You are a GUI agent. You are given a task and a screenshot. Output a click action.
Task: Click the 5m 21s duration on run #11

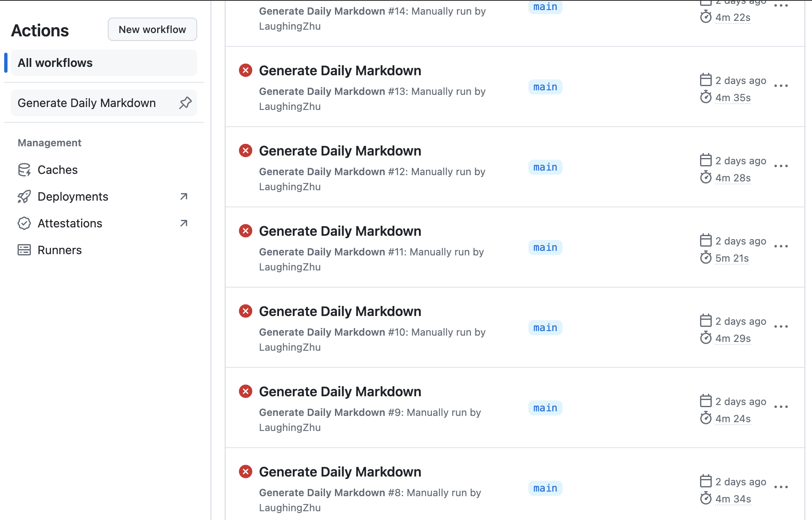[732, 258]
